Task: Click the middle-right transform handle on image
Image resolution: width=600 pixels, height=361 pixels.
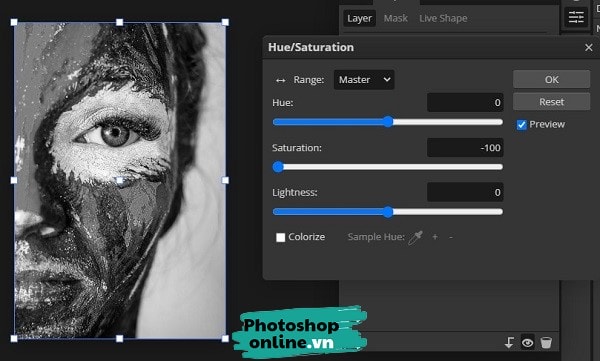Action: point(225,180)
